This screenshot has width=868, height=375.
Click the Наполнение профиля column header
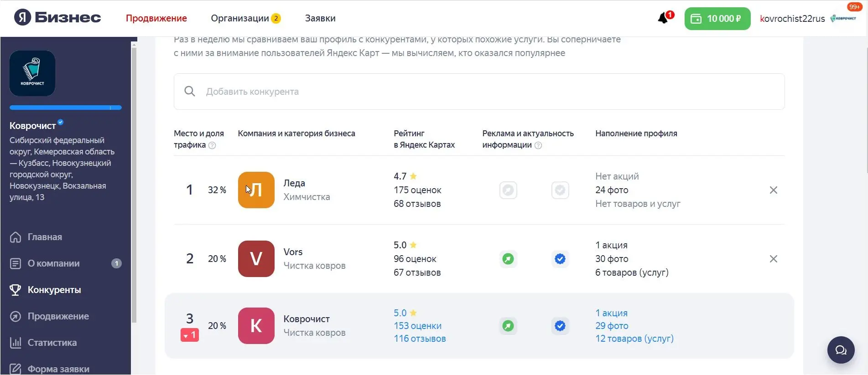pos(636,134)
